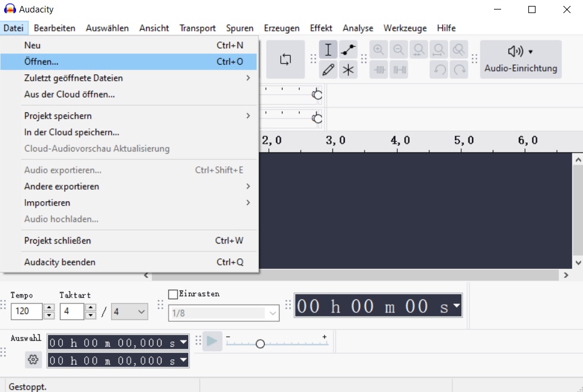
Task: Click the 4,0 mark on the timeline ruler
Action: click(400, 140)
